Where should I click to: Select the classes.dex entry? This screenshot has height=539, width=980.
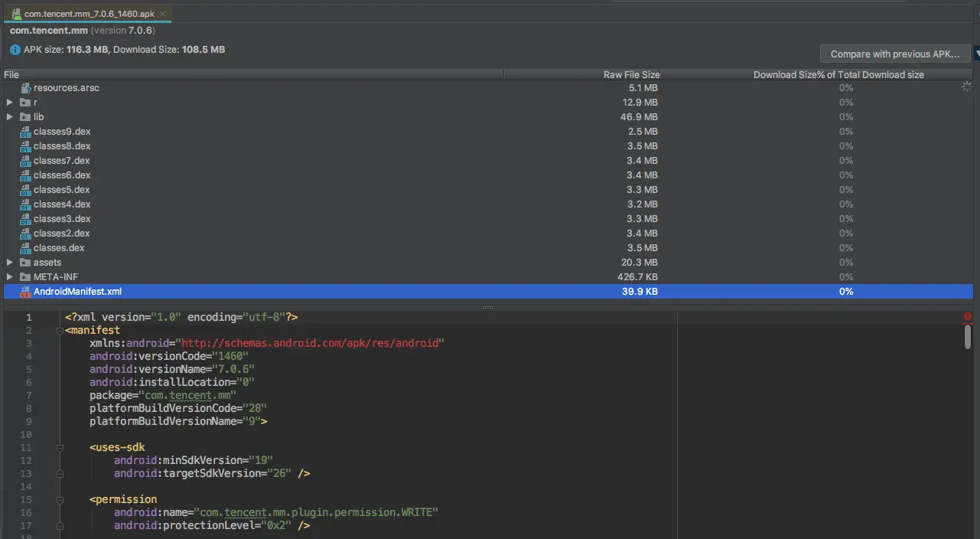pyautogui.click(x=59, y=248)
